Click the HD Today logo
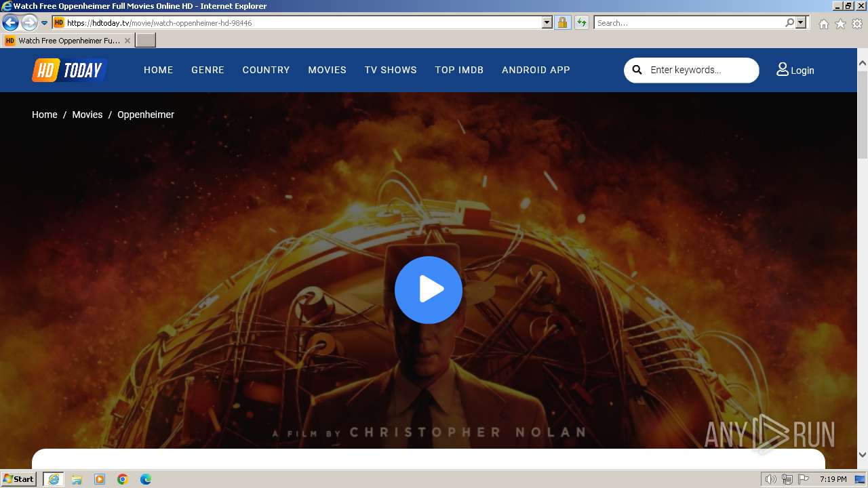 pyautogui.click(x=69, y=70)
